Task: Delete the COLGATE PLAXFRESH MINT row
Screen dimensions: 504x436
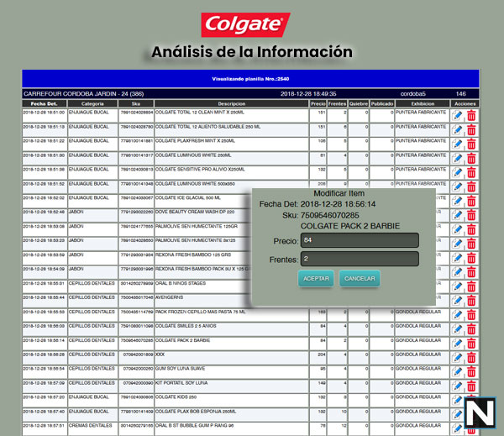Action: 471,144
